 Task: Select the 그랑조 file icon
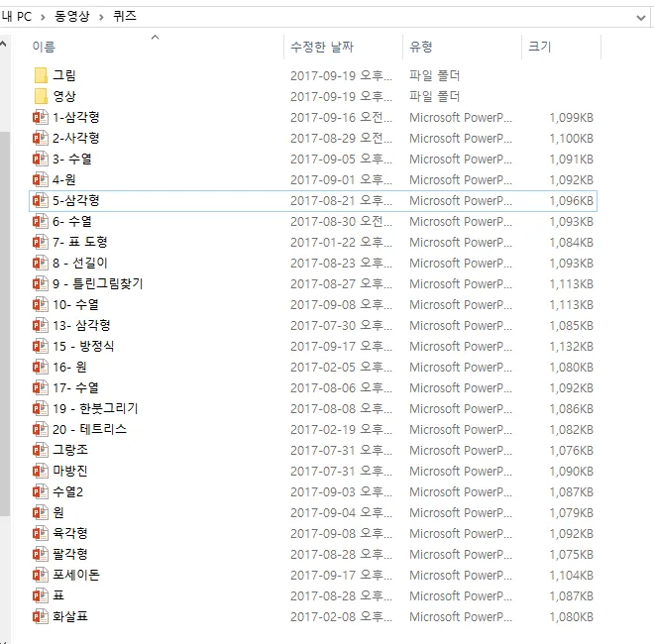coord(41,451)
